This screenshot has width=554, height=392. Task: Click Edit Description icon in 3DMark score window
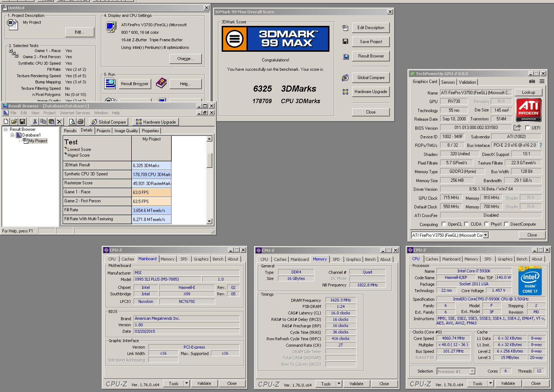click(x=345, y=28)
